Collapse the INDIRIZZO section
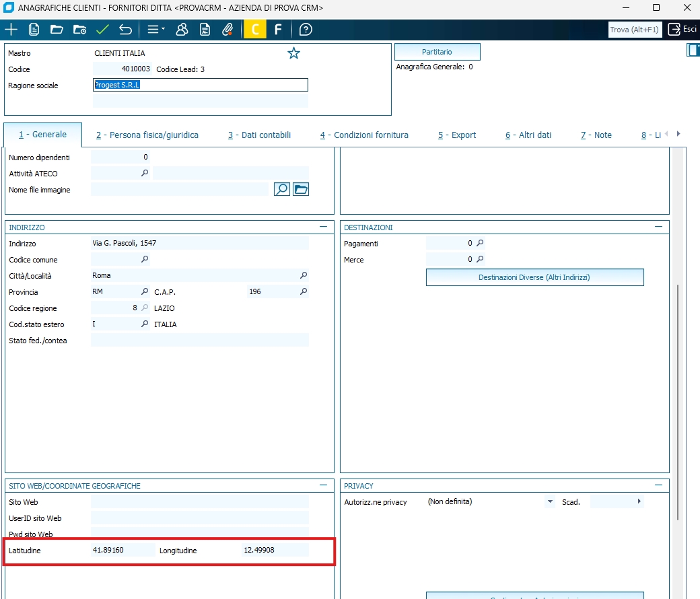This screenshot has width=700, height=599. [324, 227]
